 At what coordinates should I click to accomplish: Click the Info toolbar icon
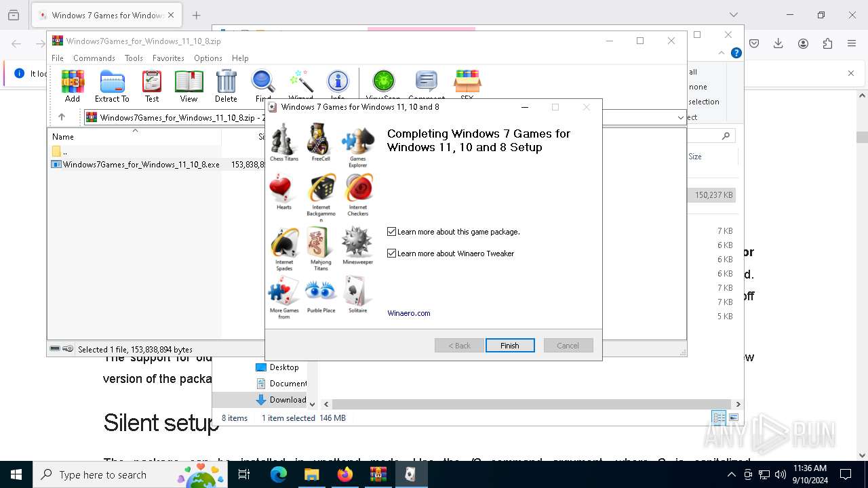[x=338, y=86]
